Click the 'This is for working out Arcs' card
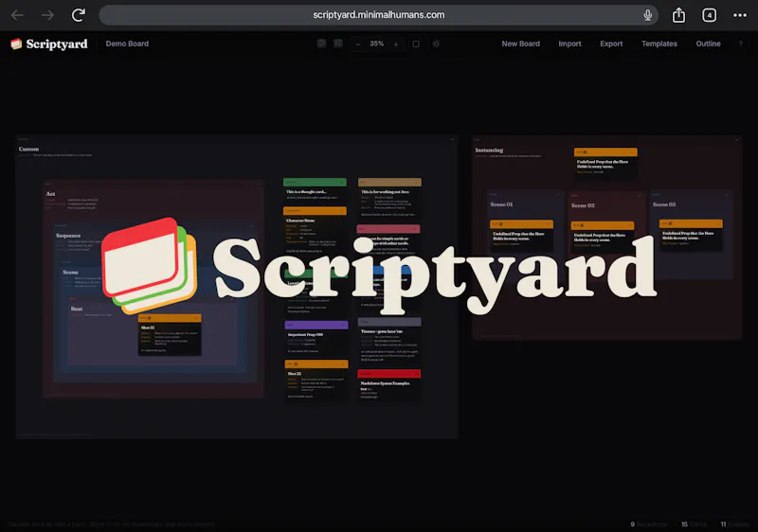The image size is (758, 532). [x=389, y=198]
